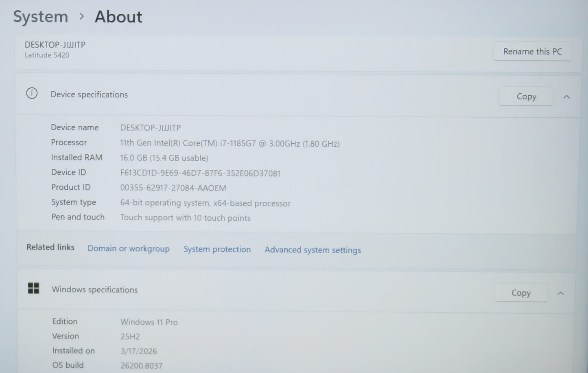Collapse the Device specifications section chevron
The image size is (588, 373).
tap(566, 97)
